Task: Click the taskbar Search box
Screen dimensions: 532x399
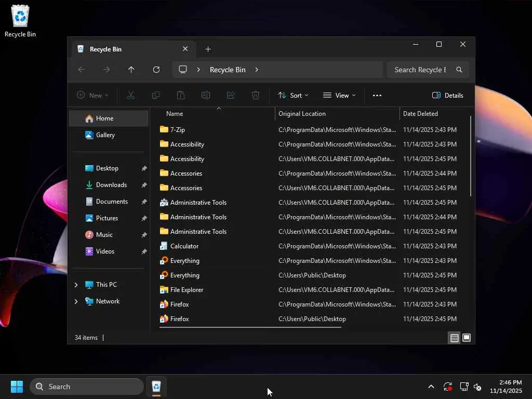Action: coord(87,387)
